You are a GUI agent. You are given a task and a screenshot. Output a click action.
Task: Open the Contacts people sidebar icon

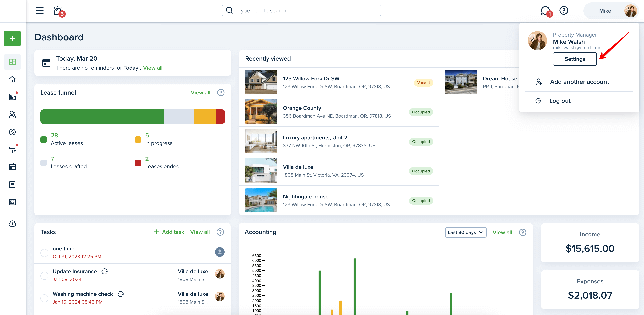click(12, 114)
